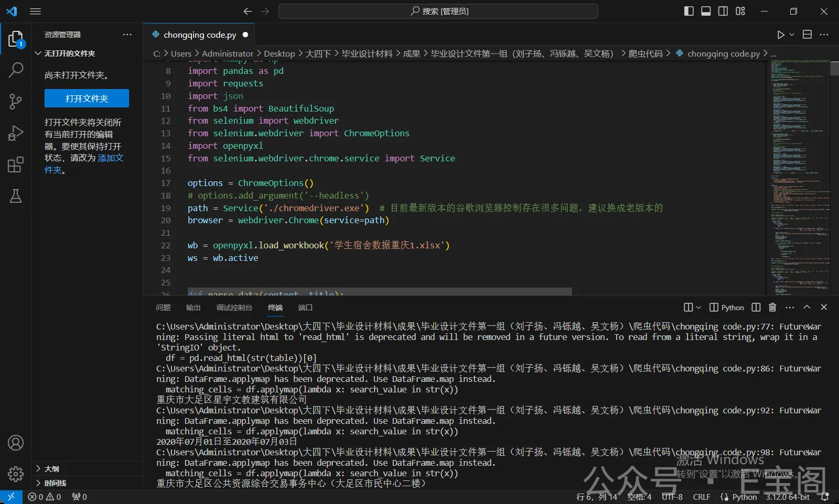Open the Testing flask view
The width and height of the screenshot is (839, 504).
tap(16, 196)
